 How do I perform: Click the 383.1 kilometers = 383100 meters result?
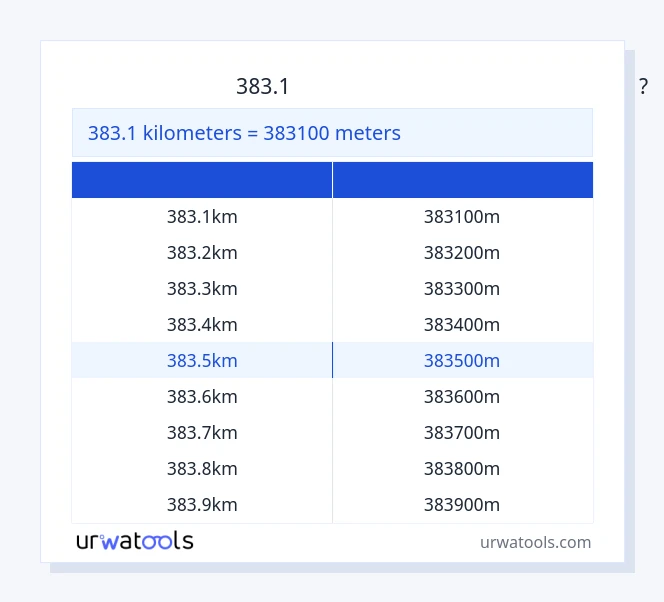244,133
